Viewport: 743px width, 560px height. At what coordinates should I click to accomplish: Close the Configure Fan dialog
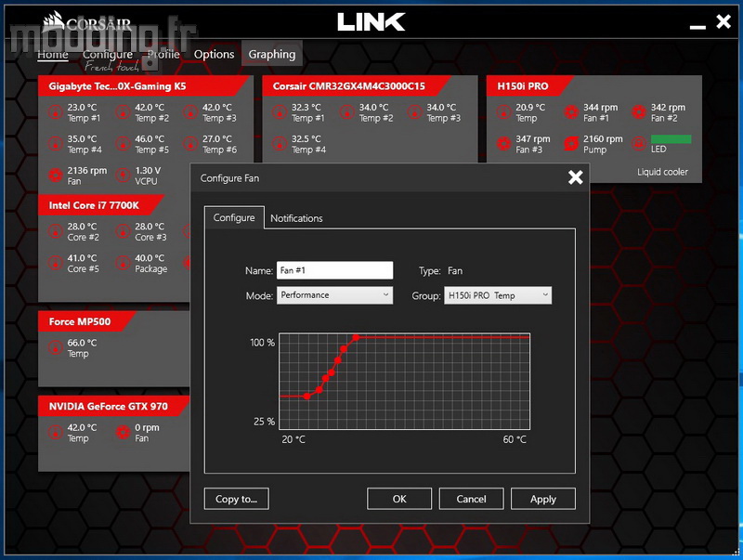[575, 177]
